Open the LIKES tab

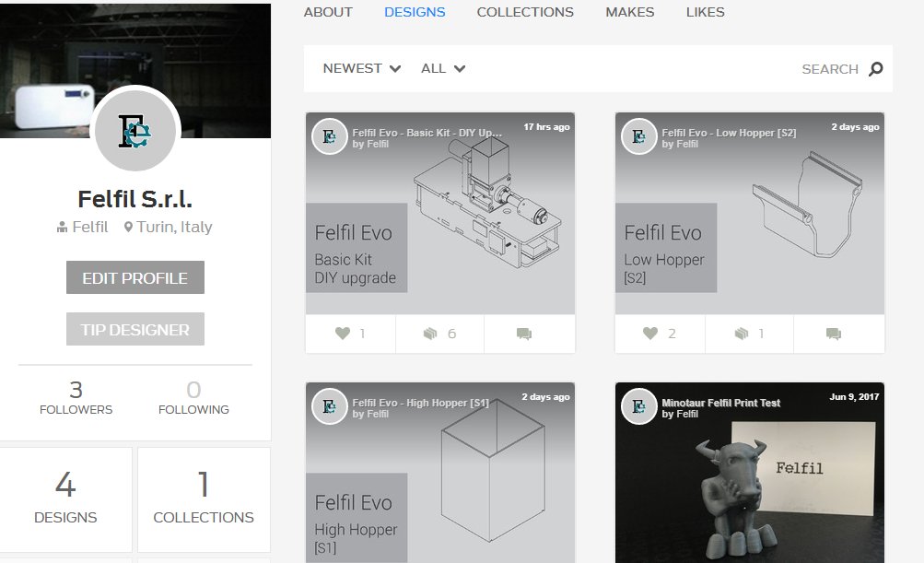pos(706,12)
